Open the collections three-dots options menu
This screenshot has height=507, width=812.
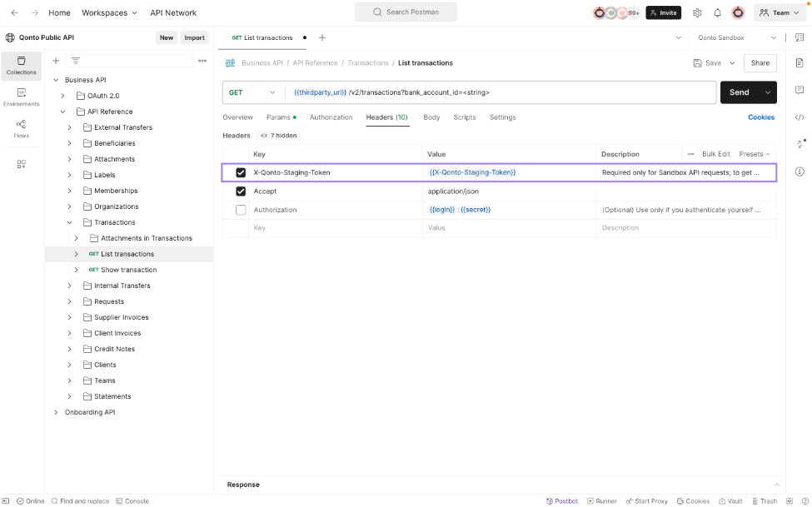click(202, 61)
